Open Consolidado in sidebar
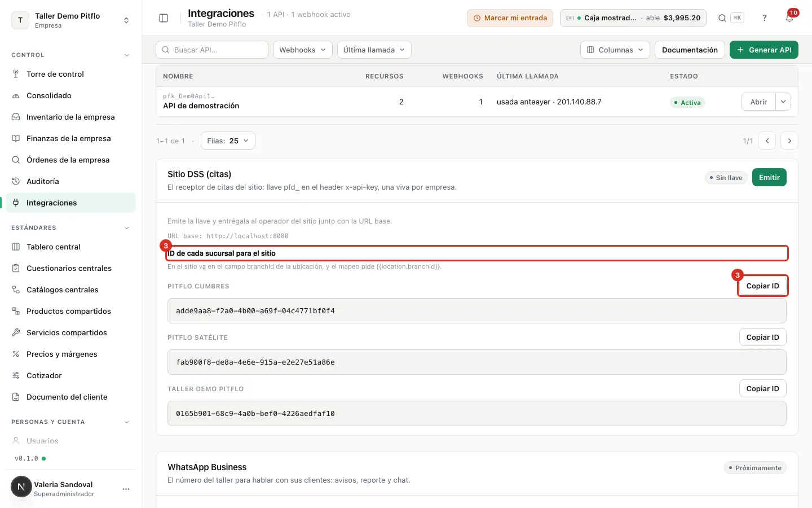This screenshot has height=508, width=812. coord(70,95)
